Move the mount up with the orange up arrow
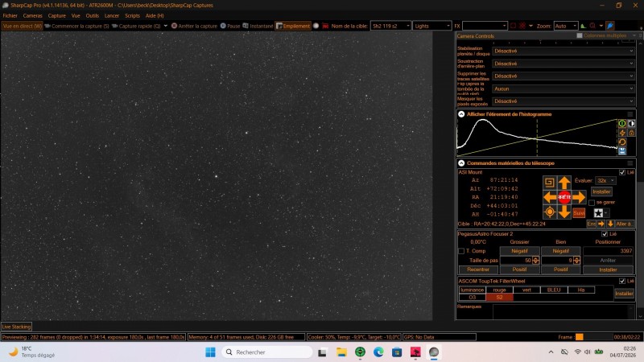644x362 pixels. (x=564, y=183)
